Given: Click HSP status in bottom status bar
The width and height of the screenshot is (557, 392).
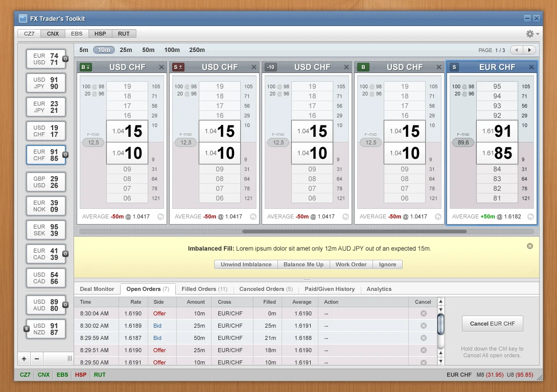Looking at the screenshot, I should coord(81,375).
